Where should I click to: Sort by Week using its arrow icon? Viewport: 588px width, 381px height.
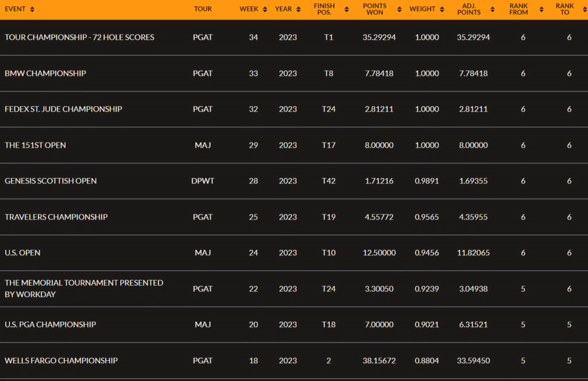pos(265,9)
